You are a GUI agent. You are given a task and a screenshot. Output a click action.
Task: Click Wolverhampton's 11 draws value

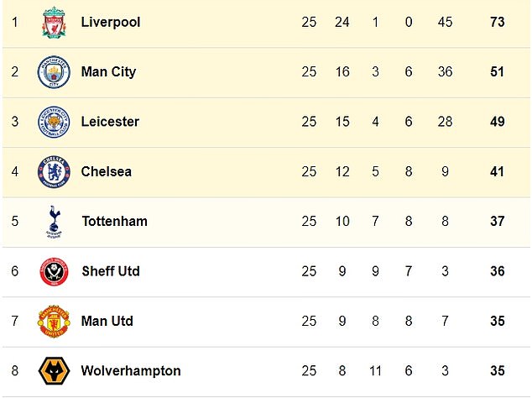click(x=375, y=371)
